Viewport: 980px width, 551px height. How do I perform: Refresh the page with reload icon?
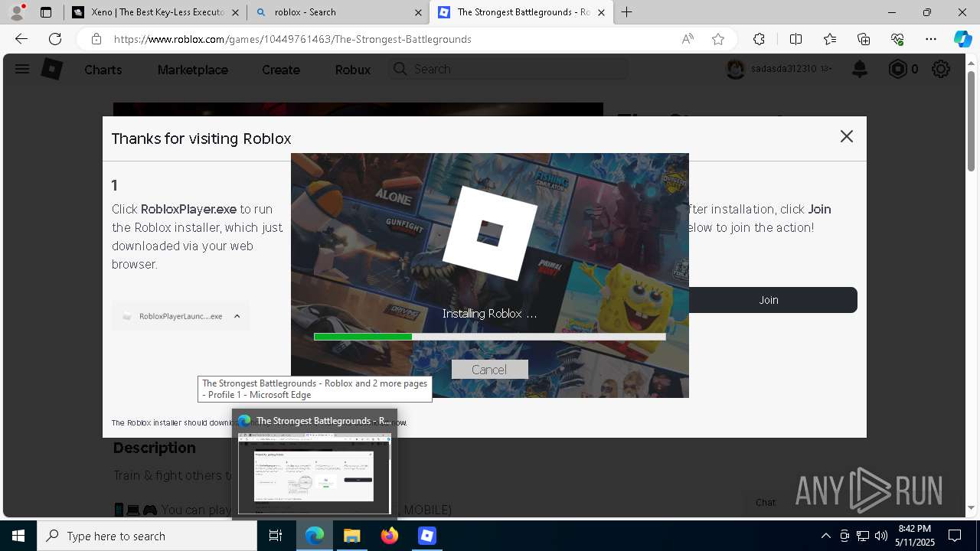point(55,39)
